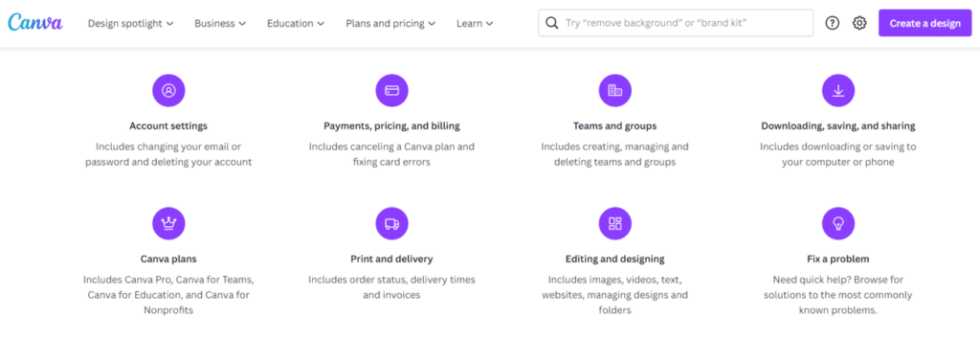Click the Fix a problem lightbulb icon

(838, 224)
